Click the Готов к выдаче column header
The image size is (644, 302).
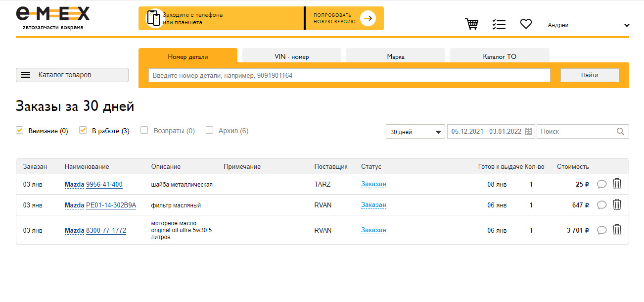[501, 167]
